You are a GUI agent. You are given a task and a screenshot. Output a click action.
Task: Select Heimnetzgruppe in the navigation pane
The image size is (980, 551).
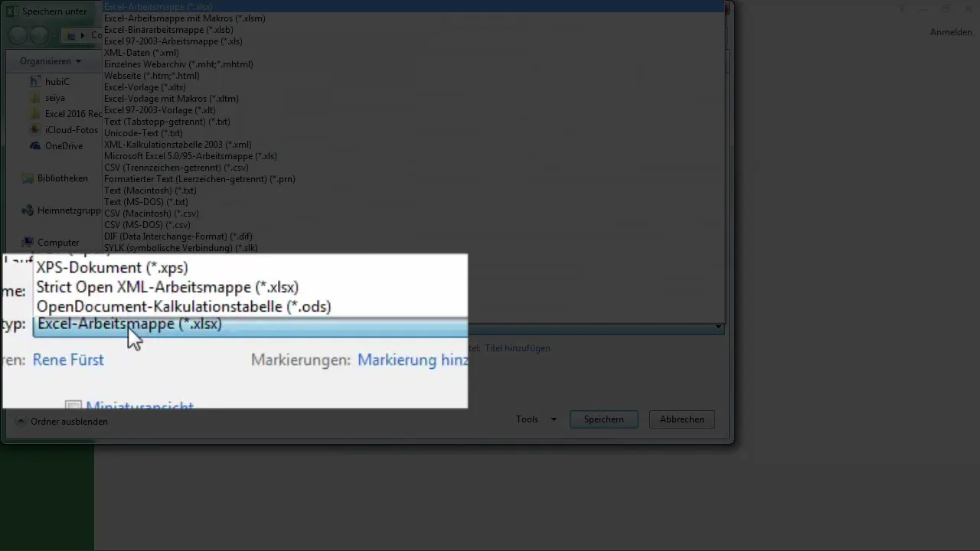(x=62, y=210)
